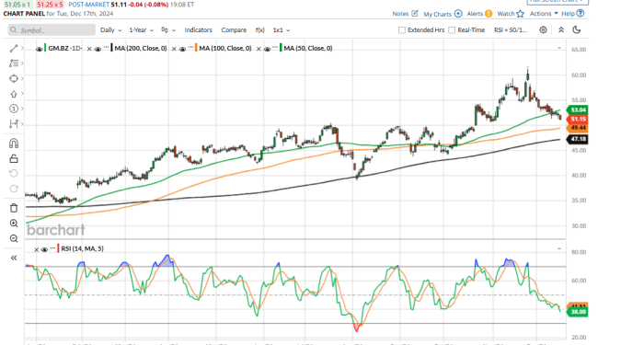The image size is (644, 345).
Task: Select the arrow marker tool
Action: coord(14,94)
